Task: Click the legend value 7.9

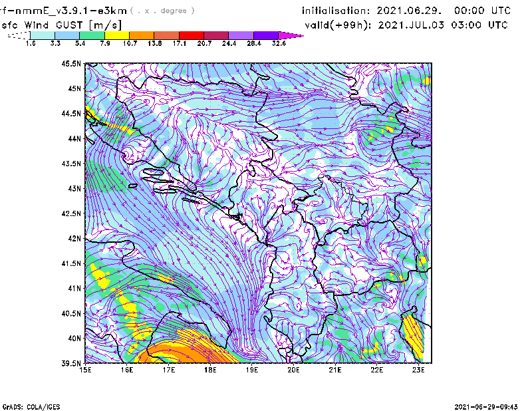Action: [105, 43]
